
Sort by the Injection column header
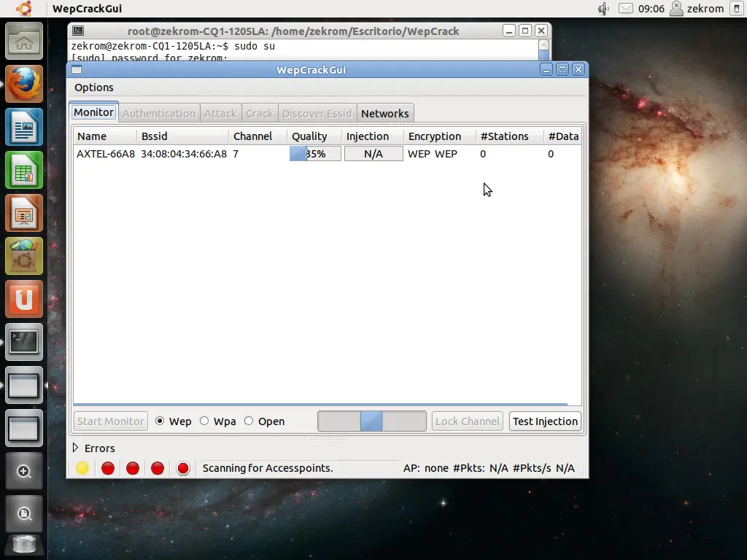pos(373,136)
